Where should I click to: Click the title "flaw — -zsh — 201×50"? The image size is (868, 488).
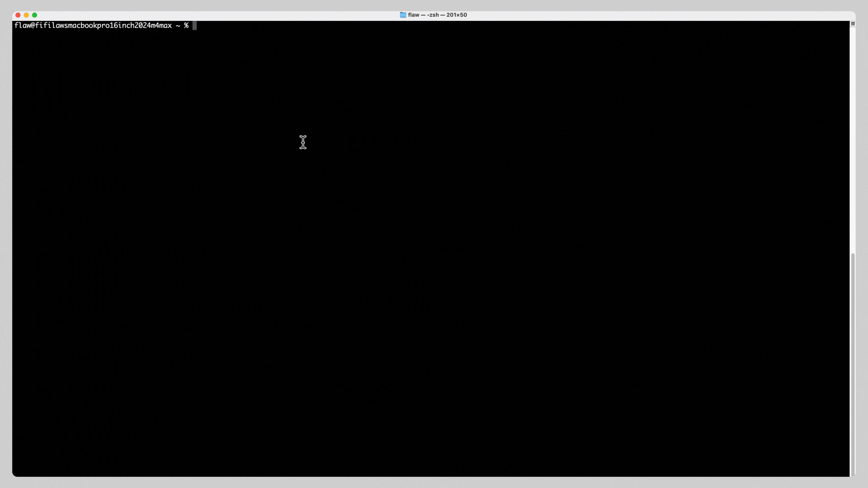coord(437,15)
